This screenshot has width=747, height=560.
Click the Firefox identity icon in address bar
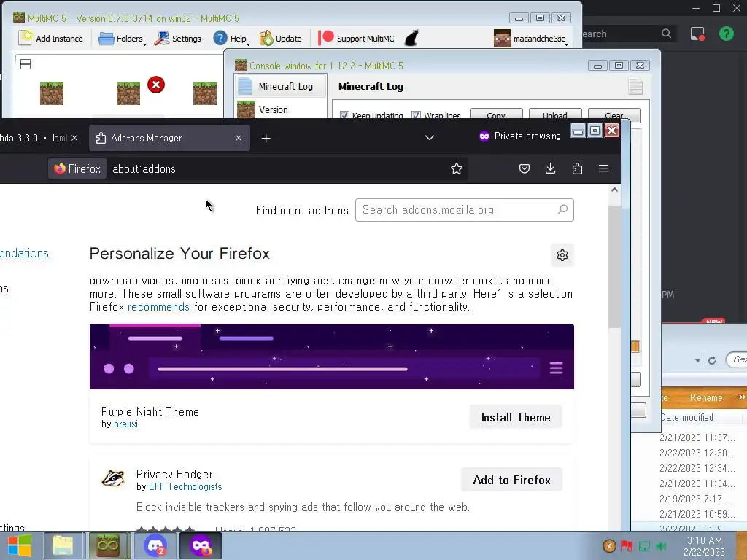[77, 168]
